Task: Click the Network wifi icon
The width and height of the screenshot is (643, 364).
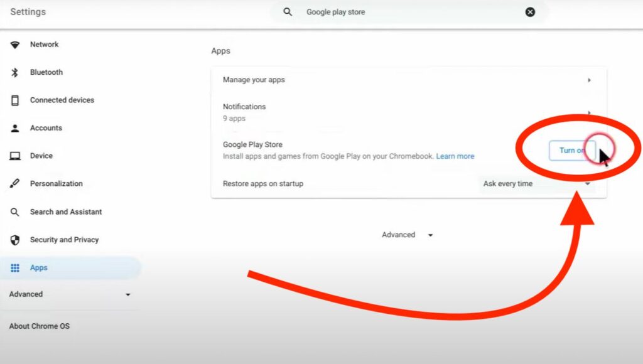Action: [x=15, y=45]
